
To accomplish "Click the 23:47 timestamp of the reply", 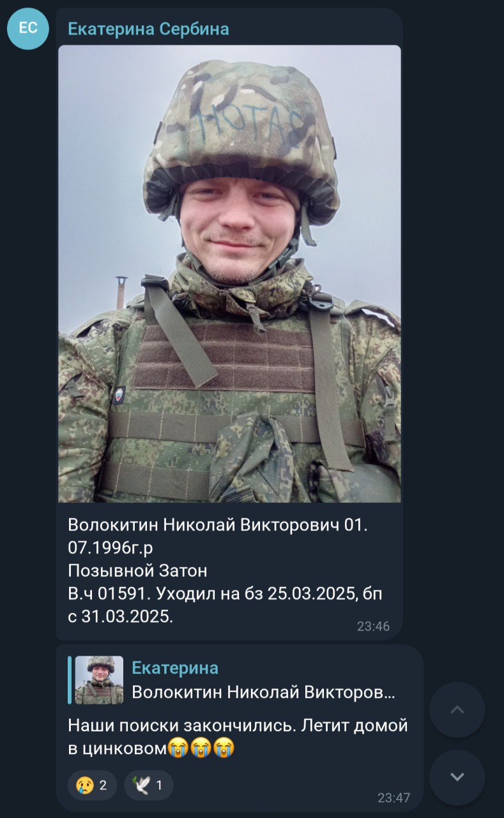I will coord(393,798).
